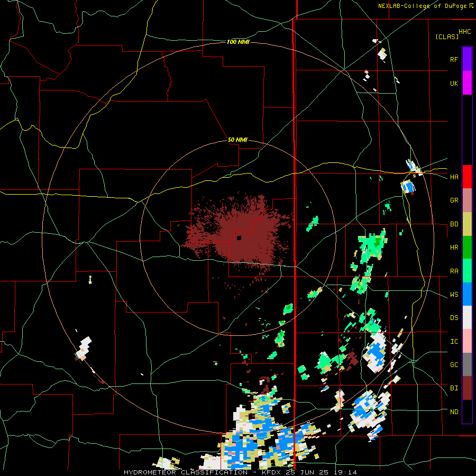Screen dimensions: 476x476
Task: Click the BI brown legend swatch
Action: pyautogui.click(x=467, y=388)
